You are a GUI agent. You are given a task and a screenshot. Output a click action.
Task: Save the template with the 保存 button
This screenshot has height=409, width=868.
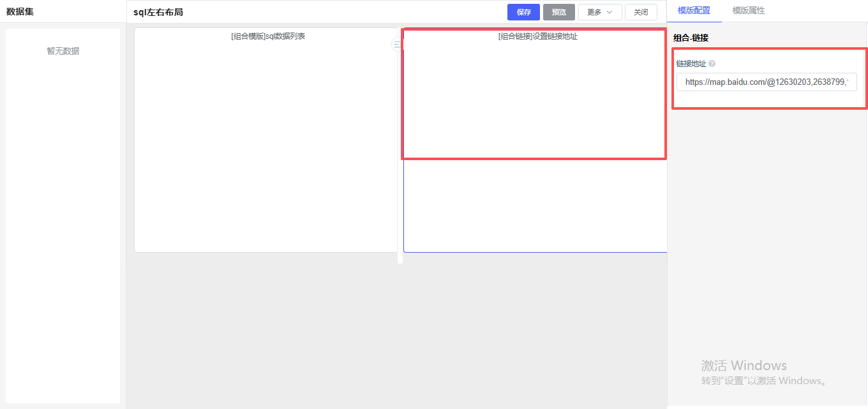[523, 11]
